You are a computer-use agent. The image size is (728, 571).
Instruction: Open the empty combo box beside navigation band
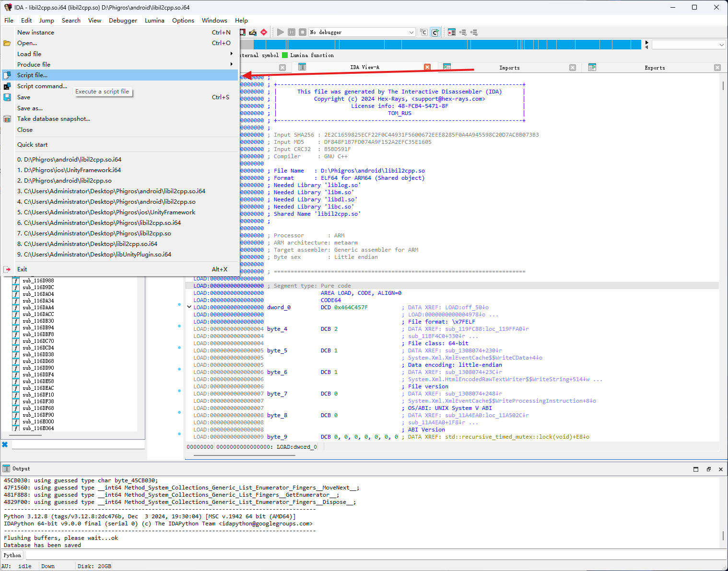pyautogui.click(x=688, y=45)
